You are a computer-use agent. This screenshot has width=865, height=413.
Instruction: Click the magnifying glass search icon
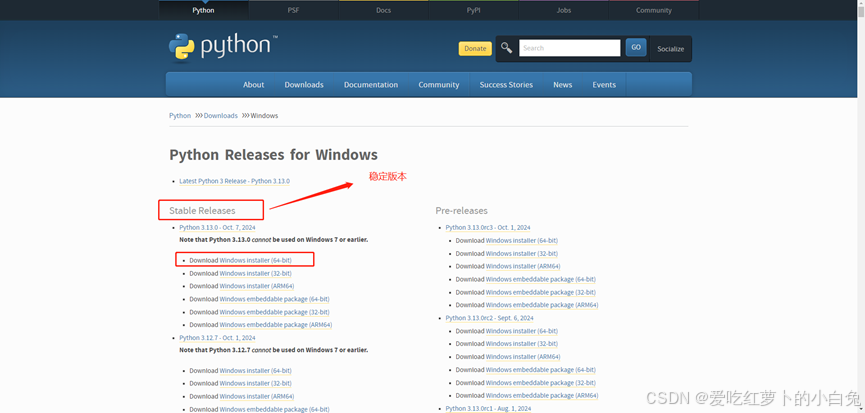click(506, 48)
